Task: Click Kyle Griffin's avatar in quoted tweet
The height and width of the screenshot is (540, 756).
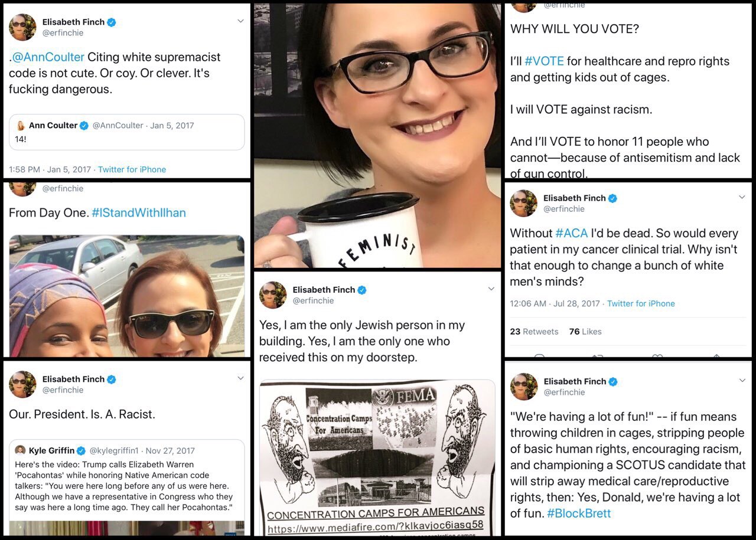Action: coord(20,450)
